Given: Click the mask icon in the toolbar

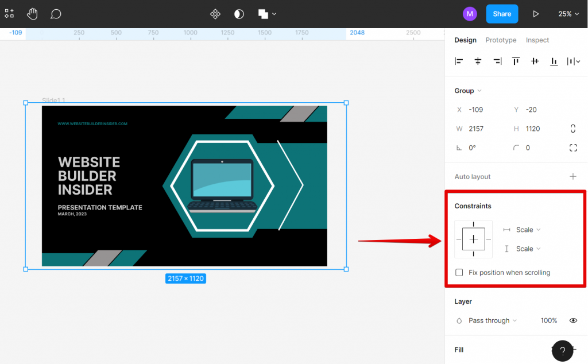Looking at the screenshot, I should click(x=239, y=14).
